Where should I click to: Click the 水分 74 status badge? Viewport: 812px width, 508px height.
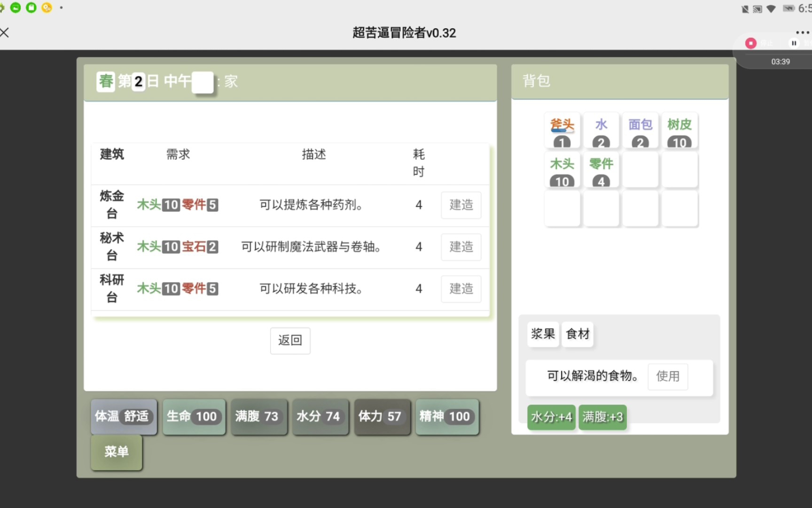[320, 417]
